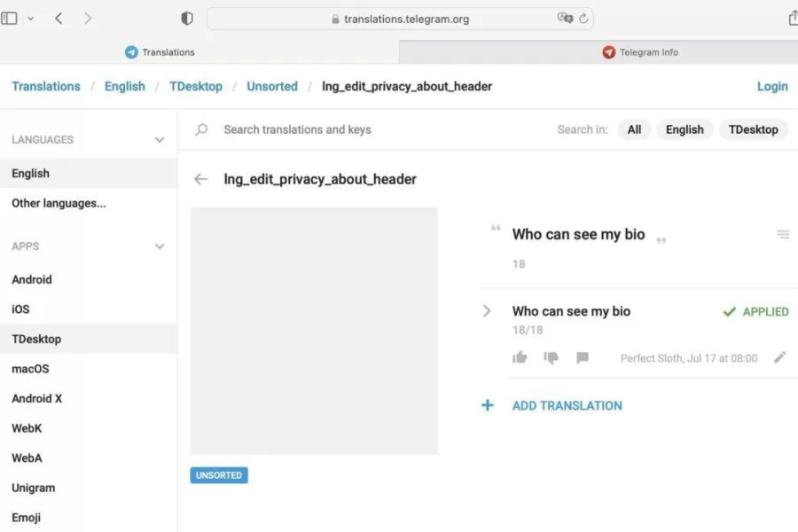
Task: Dislike the translation with thumbs down
Action: [x=552, y=358]
